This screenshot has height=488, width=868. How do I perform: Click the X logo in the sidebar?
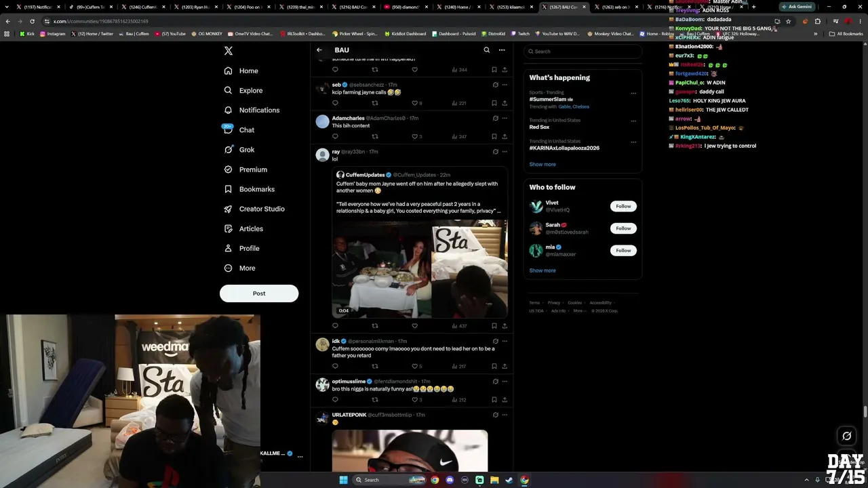coord(229,51)
